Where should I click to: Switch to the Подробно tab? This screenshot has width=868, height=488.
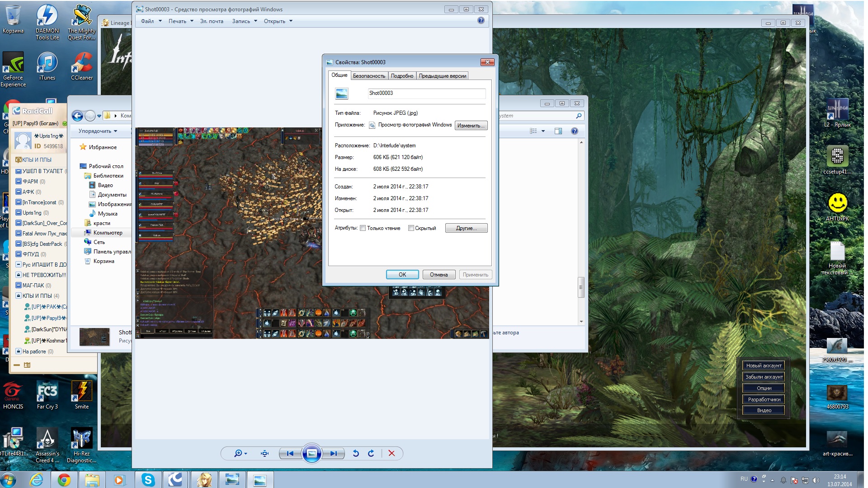pos(402,76)
